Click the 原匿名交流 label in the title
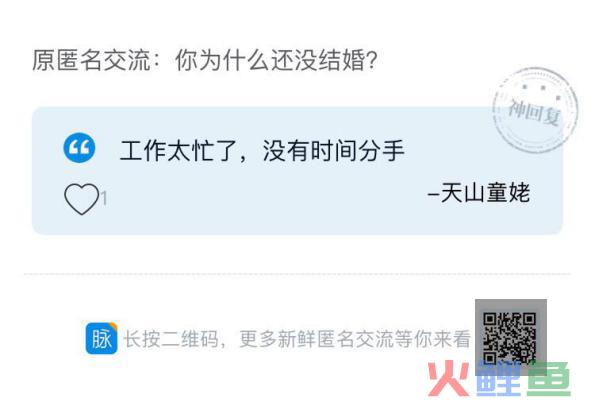Image resolution: width=595 pixels, height=402 pixels. click(91, 60)
